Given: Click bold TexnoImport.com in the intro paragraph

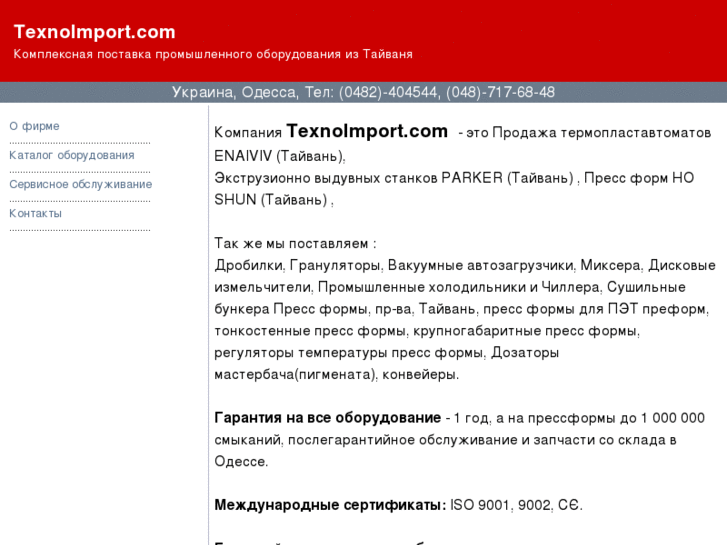Looking at the screenshot, I should (x=367, y=131).
